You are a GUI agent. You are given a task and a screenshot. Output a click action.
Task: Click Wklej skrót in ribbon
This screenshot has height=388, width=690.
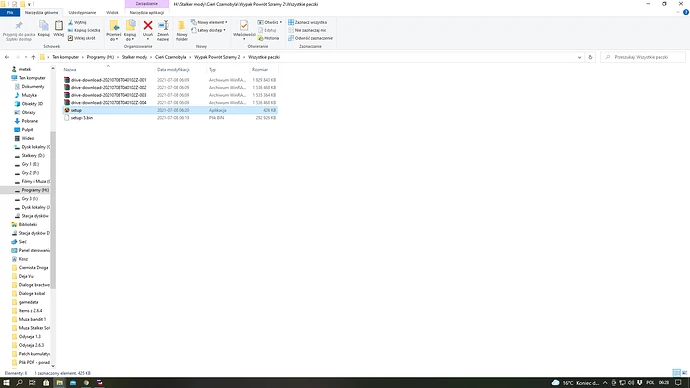[82, 38]
